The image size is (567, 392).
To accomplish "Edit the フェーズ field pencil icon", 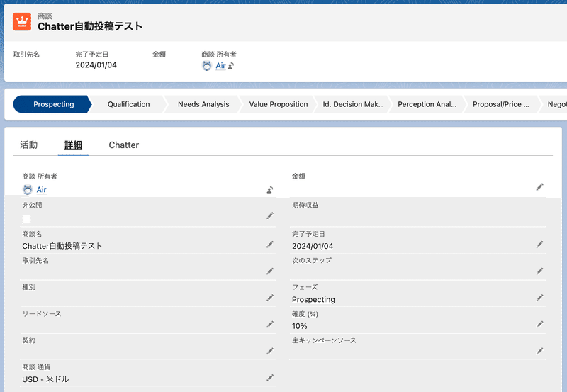I will [539, 298].
